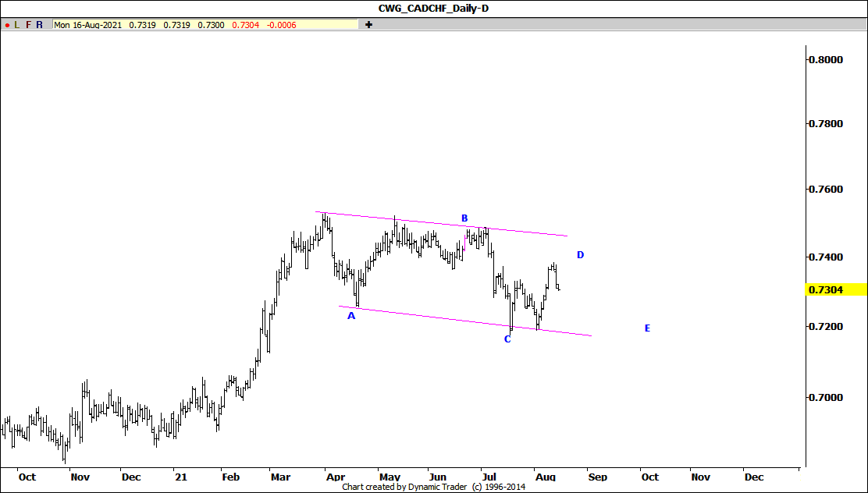Select wave label B on the chart
Screen dimensions: 868x493
click(x=465, y=218)
